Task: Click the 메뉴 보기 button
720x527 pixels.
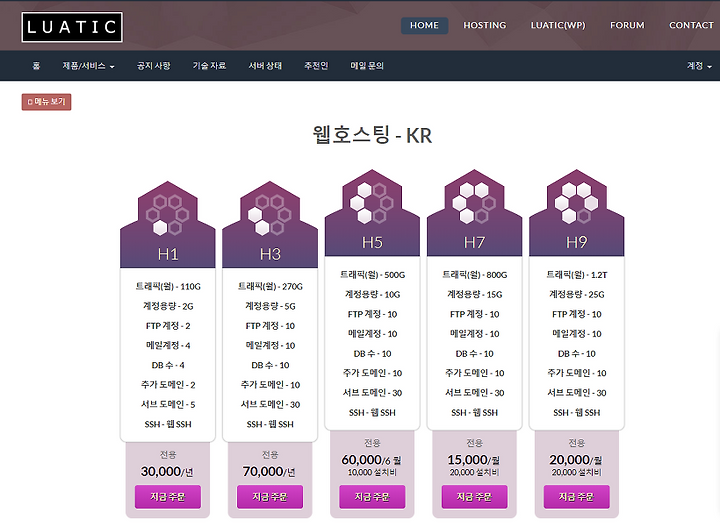Action: (46, 102)
